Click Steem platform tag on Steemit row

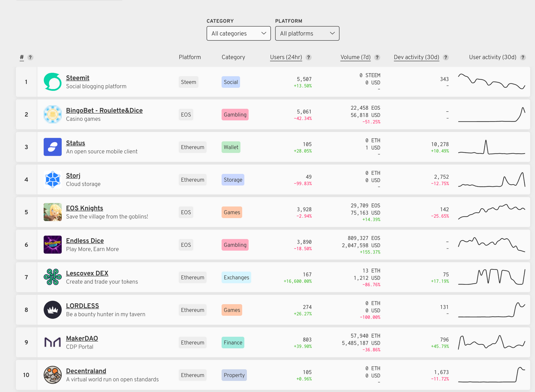[188, 82]
